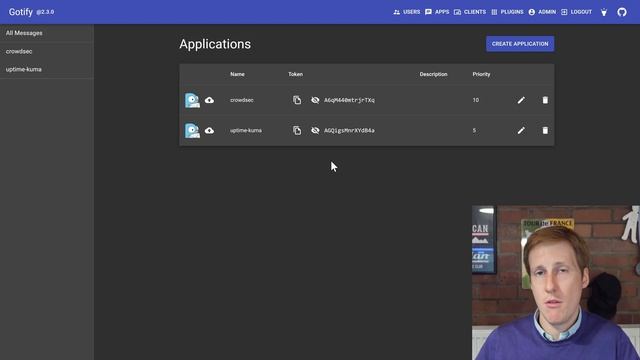Click the crowdsec name cell

coord(242,100)
